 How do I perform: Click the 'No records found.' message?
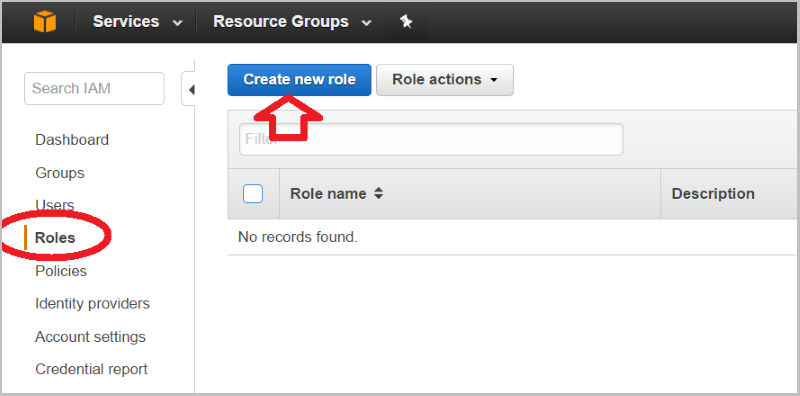click(297, 237)
